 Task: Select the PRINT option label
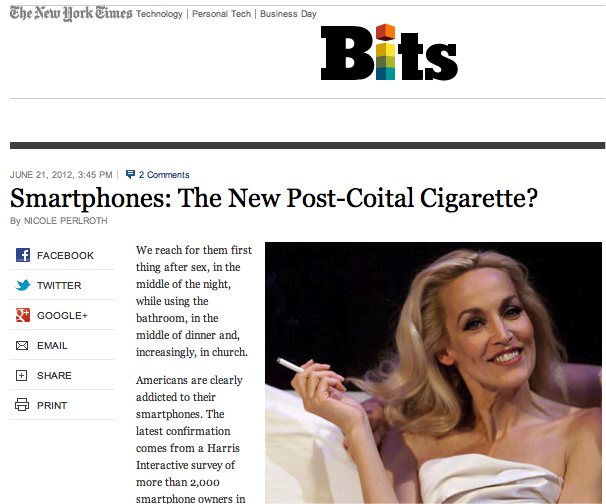(x=52, y=405)
